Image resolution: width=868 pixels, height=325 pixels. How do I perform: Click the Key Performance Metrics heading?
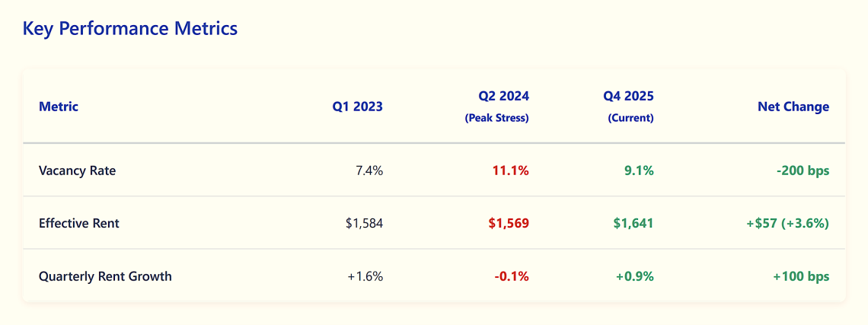130,29
